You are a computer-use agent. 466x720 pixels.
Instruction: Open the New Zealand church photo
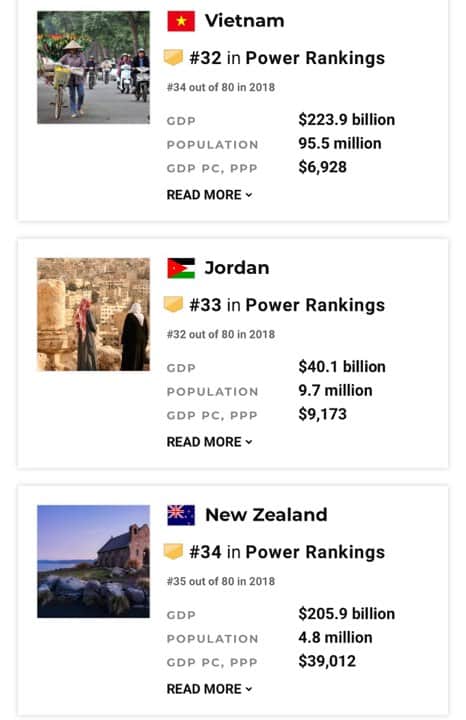click(x=93, y=562)
